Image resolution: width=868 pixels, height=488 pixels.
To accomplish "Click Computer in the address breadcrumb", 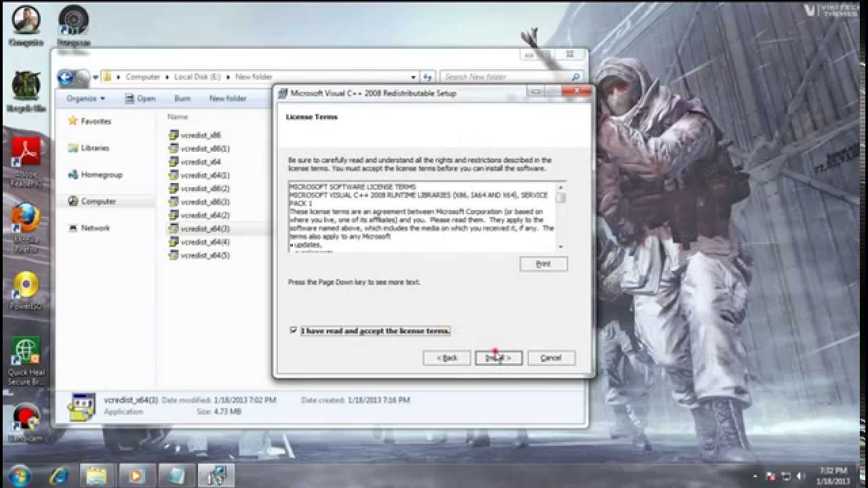I will point(142,77).
